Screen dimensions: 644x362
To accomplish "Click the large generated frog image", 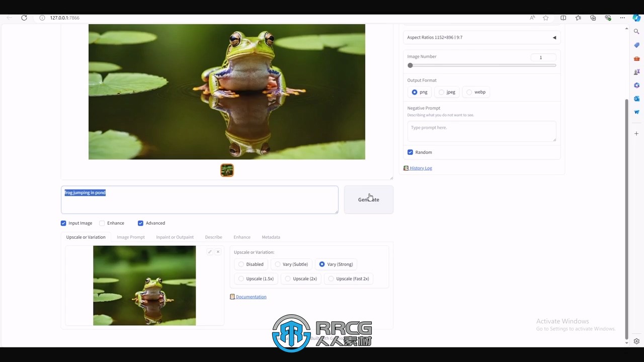I will click(x=227, y=92).
